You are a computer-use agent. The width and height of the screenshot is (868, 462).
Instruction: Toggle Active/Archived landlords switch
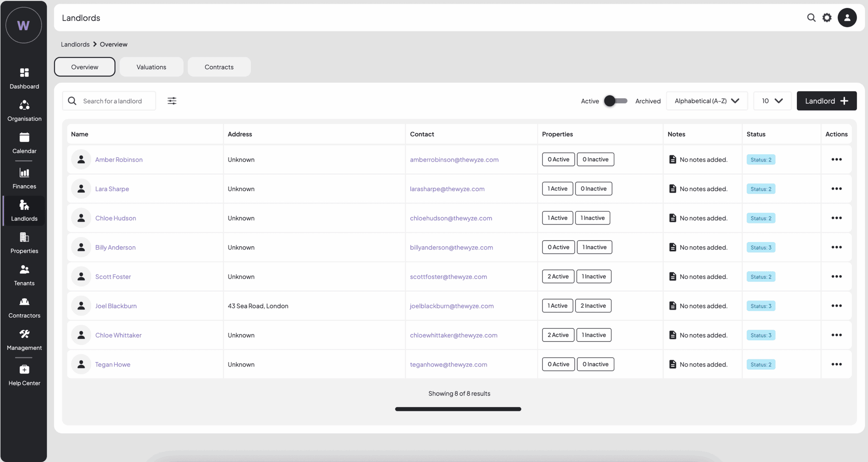click(x=615, y=101)
